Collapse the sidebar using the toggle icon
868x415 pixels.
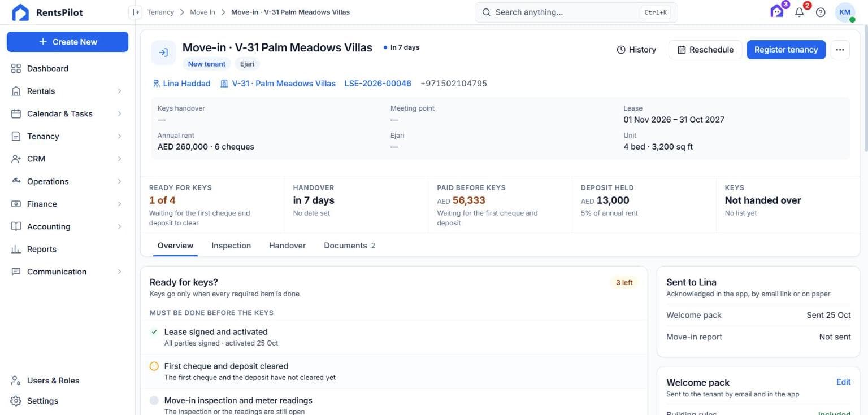pos(135,12)
